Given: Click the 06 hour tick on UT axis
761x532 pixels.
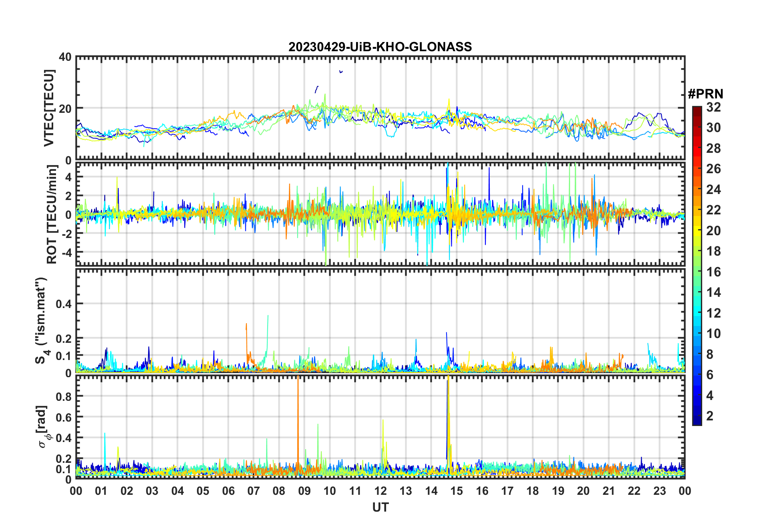Looking at the screenshot, I should [x=228, y=491].
